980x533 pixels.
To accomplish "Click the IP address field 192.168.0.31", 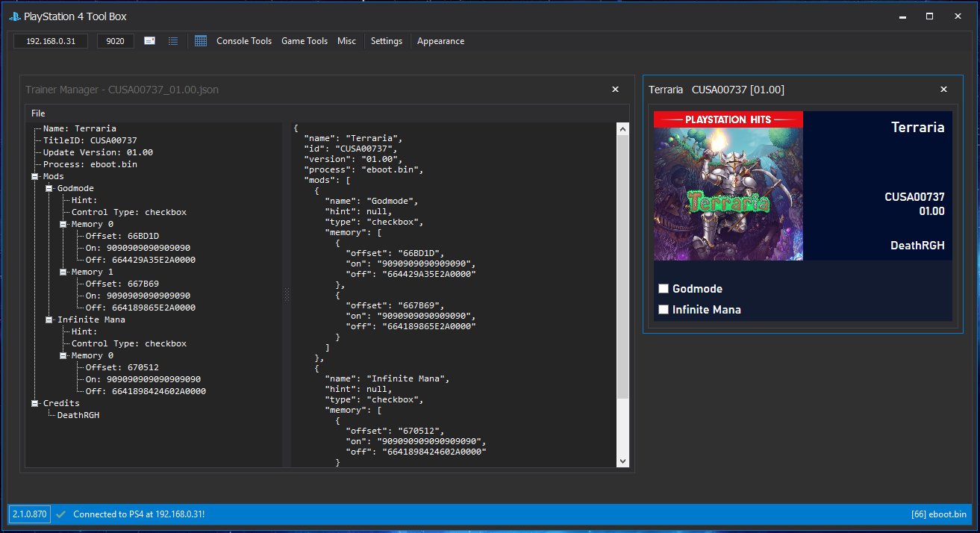I will pyautogui.click(x=51, y=41).
